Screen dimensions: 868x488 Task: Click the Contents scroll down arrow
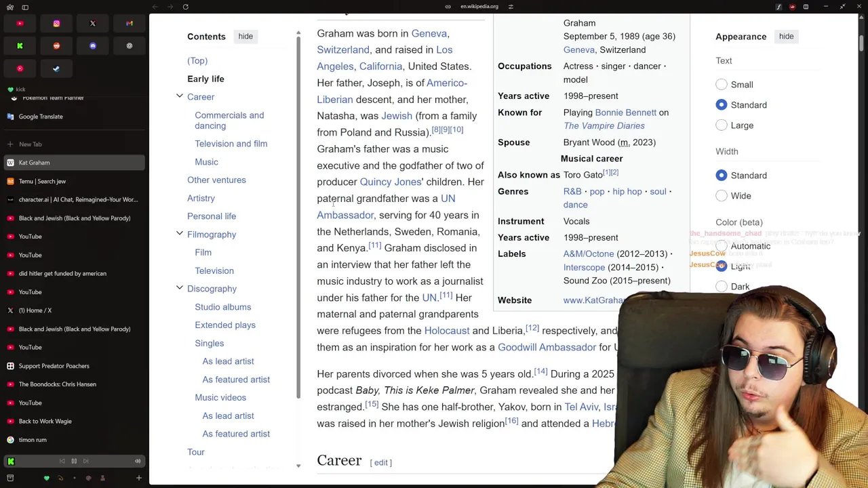point(298,466)
